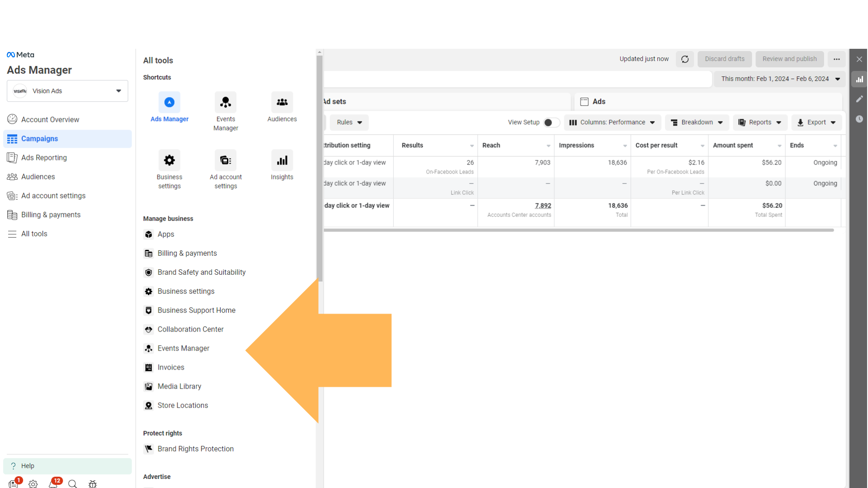Toggle the View Setup switch

pos(551,122)
